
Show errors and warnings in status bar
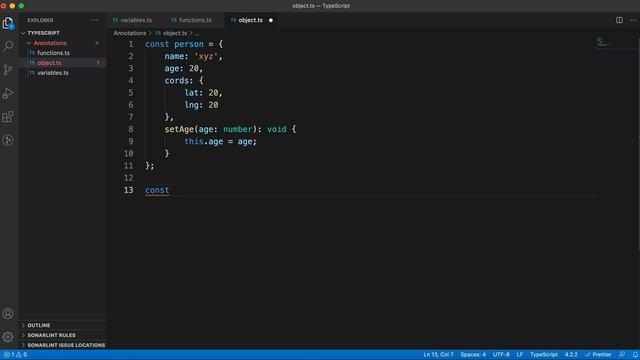[16, 355]
